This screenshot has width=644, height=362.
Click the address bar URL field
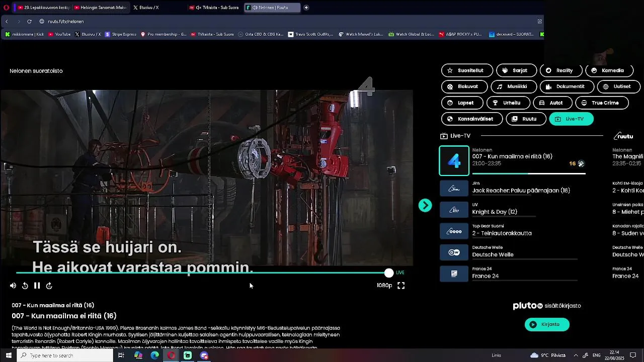click(287, 21)
